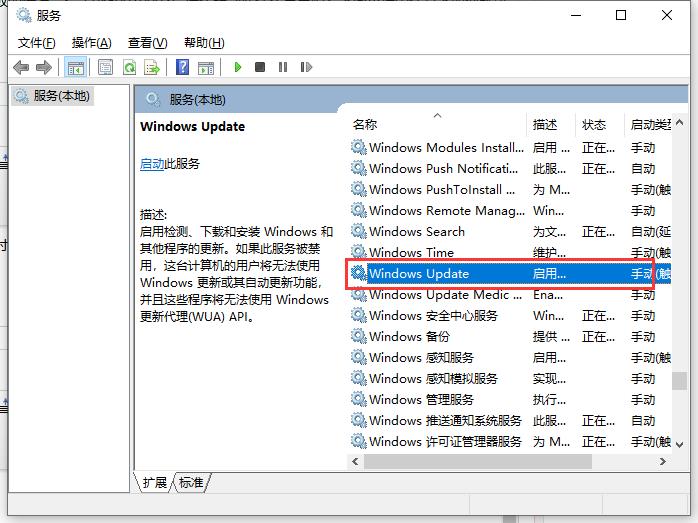Viewport: 698px width, 523px height.
Task: Click the Forward arrow toolbar icon
Action: pos(44,68)
